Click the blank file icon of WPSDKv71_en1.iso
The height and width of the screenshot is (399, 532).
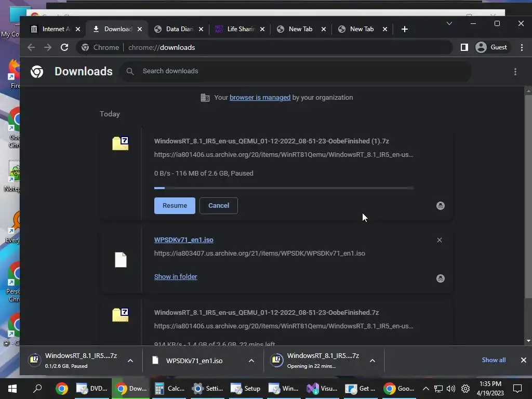click(121, 260)
